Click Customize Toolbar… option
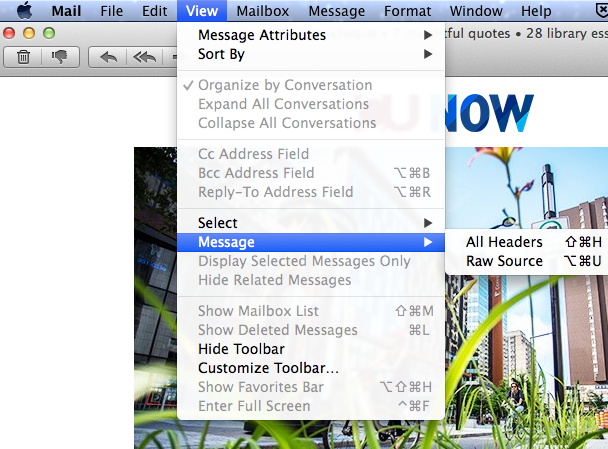608x449 pixels. click(268, 368)
